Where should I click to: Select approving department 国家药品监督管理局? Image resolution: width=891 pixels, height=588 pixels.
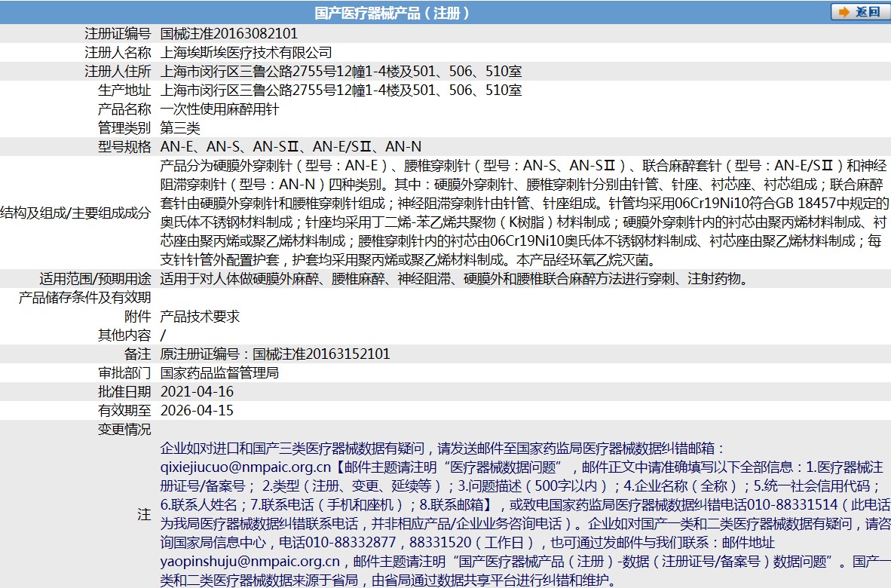(x=220, y=372)
